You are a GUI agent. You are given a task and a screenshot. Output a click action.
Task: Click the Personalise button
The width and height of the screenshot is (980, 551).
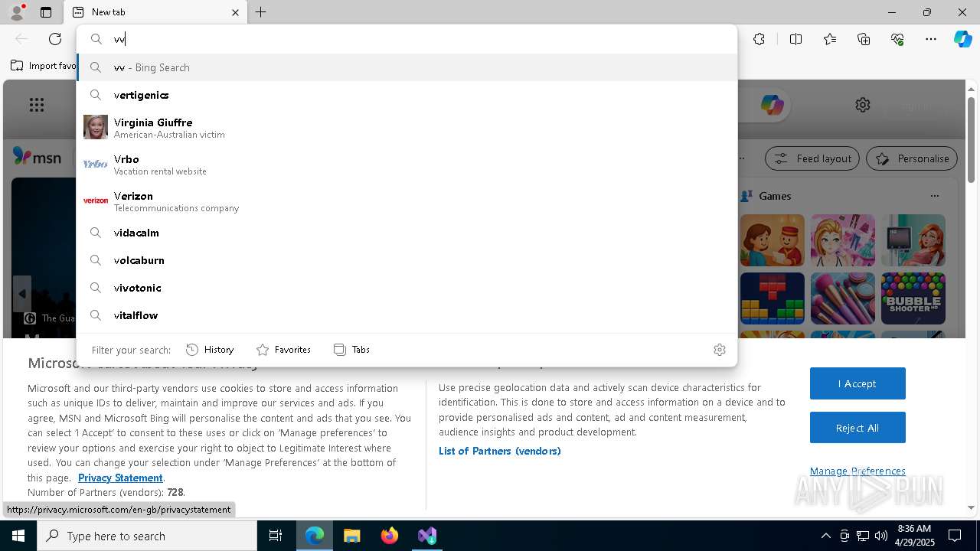tap(912, 158)
